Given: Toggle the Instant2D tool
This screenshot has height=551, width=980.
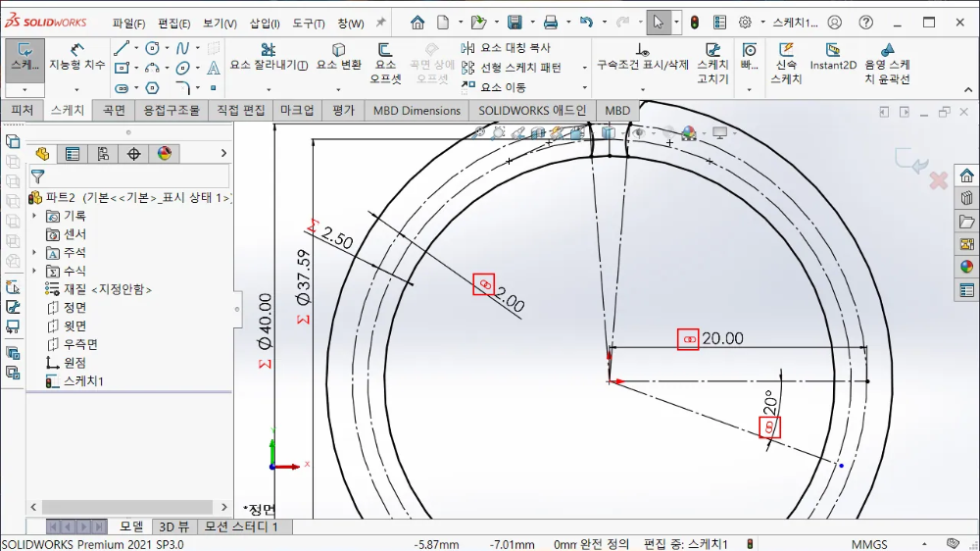Looking at the screenshot, I should click(x=833, y=57).
